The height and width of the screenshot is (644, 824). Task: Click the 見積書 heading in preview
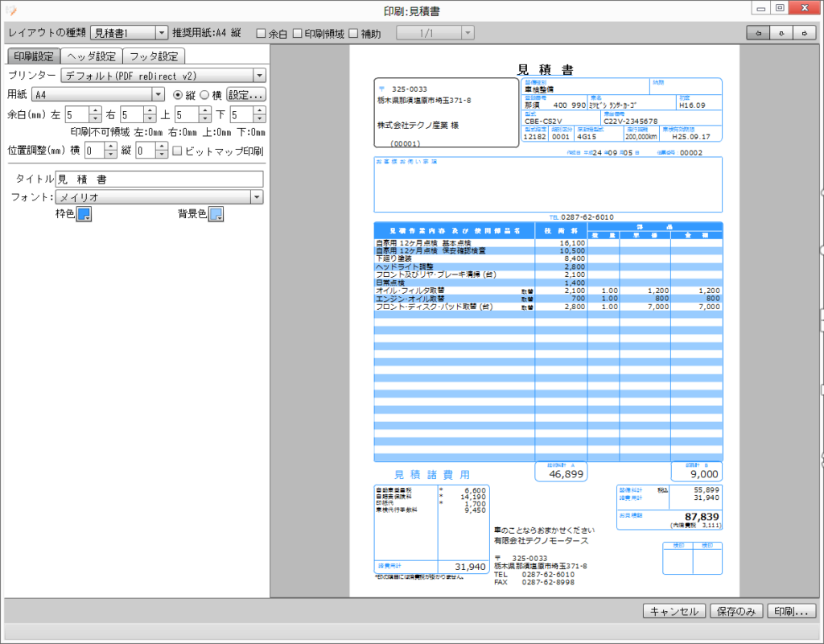tap(546, 69)
